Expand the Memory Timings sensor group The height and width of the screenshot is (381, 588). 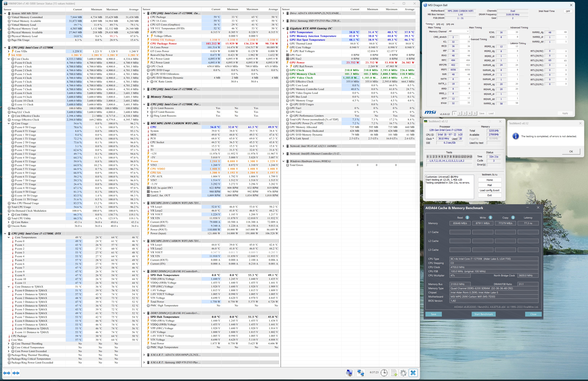point(144,97)
